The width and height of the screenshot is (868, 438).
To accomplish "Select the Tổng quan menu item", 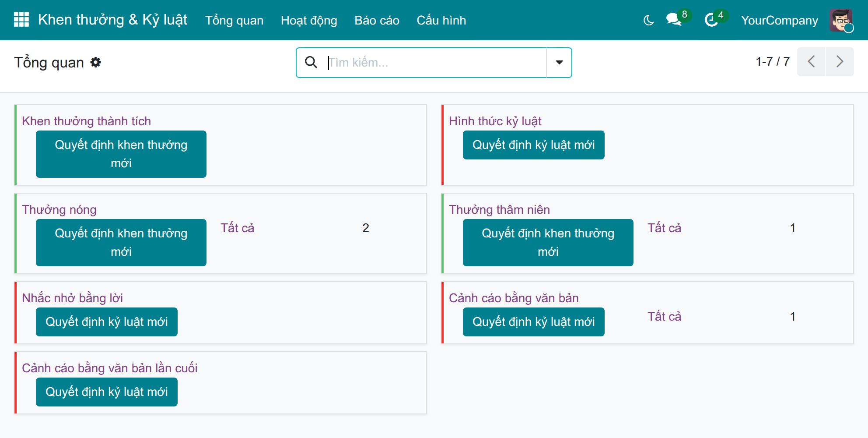I will (234, 20).
